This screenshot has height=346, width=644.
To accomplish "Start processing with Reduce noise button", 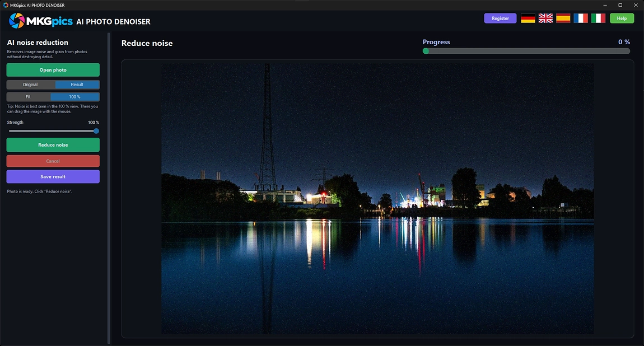I will 53,145.
